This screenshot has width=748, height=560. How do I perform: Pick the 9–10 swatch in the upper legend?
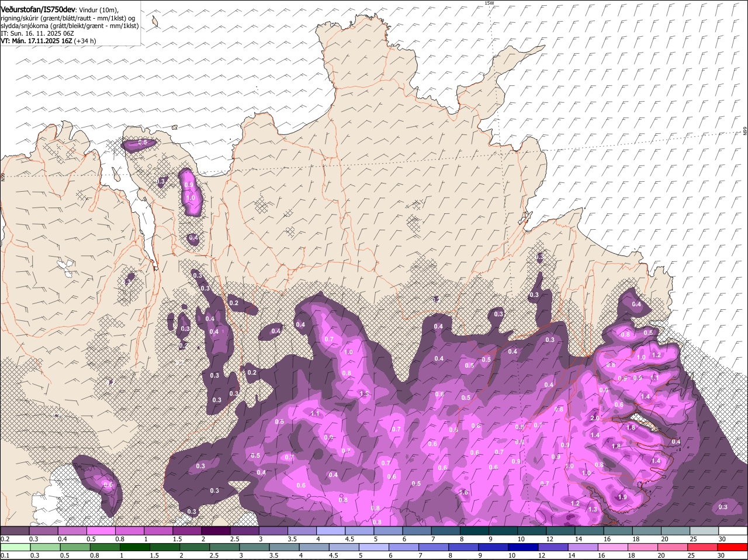pyautogui.click(x=503, y=530)
